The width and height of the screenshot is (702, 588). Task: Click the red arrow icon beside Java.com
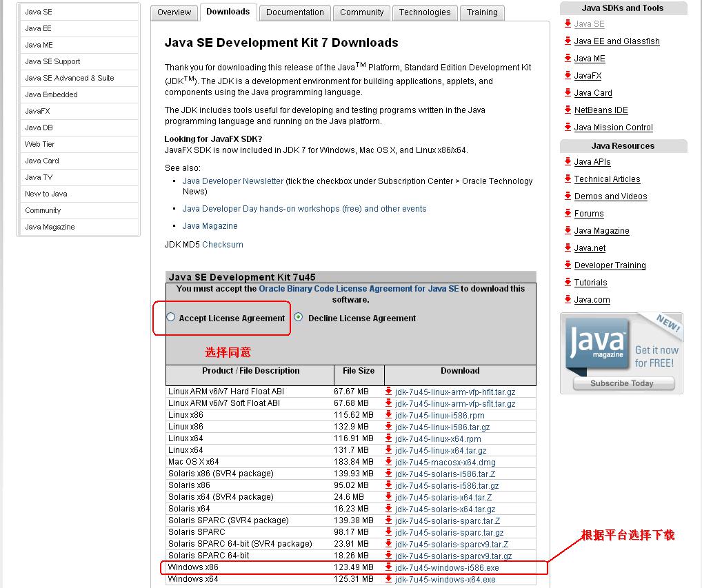pyautogui.click(x=568, y=299)
